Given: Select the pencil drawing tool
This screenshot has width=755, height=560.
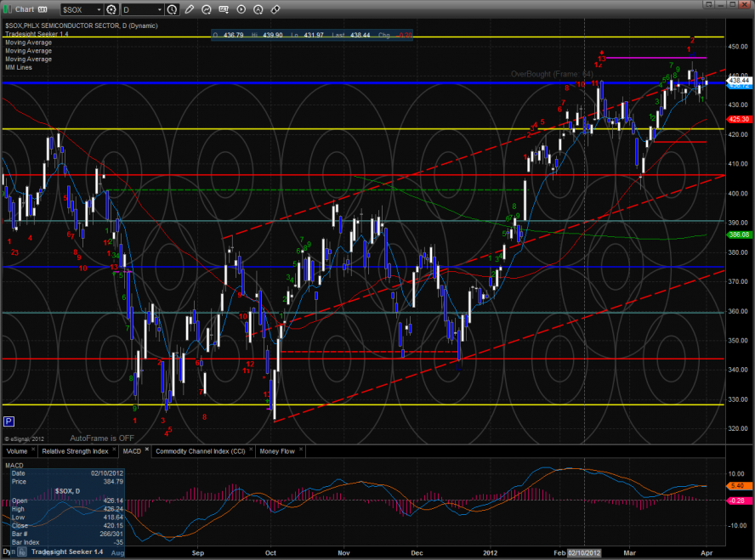Looking at the screenshot, I should click(189, 10).
